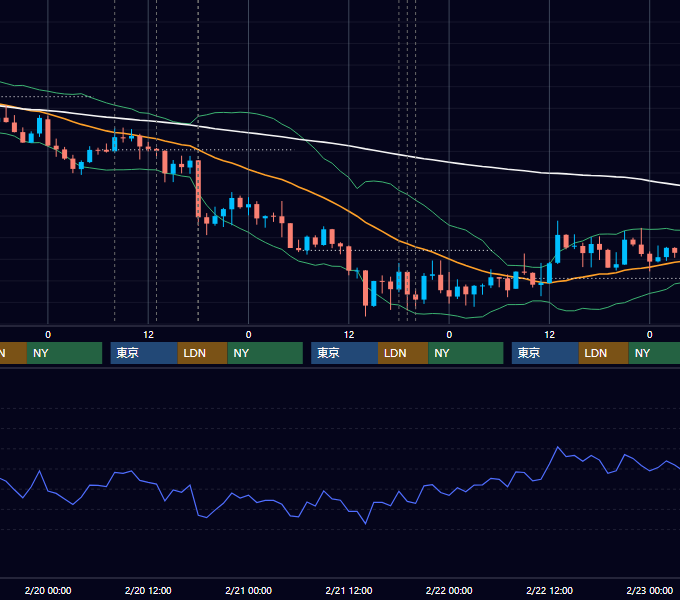Image resolution: width=680 pixels, height=600 pixels.
Task: Select the LDN session block between 2/21 12:00 and 2/22 00:00
Action: (403, 353)
